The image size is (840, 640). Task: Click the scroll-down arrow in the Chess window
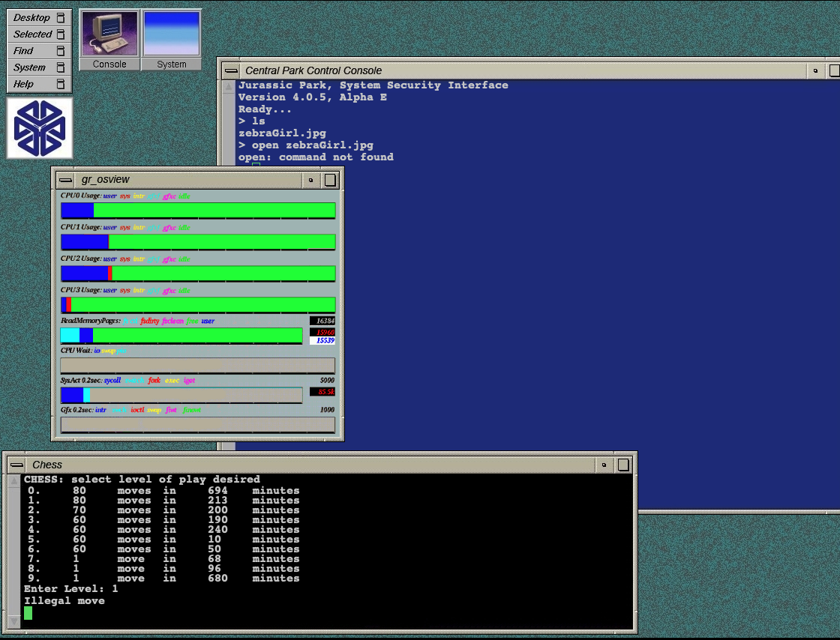pyautogui.click(x=14, y=621)
